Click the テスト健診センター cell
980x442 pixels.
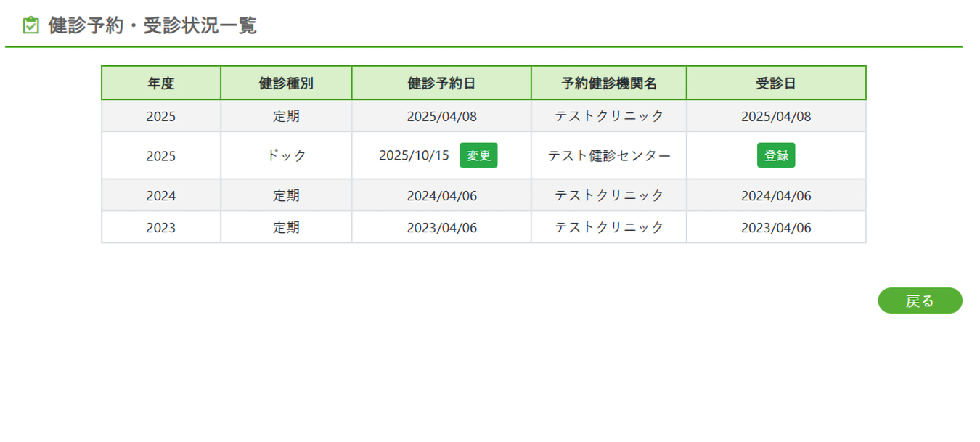[609, 156]
